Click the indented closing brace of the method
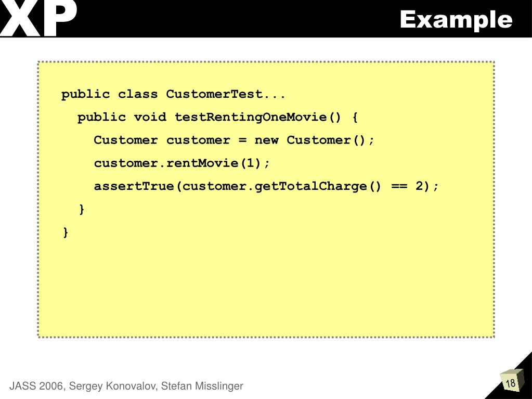The height and width of the screenshot is (399, 532). point(82,209)
